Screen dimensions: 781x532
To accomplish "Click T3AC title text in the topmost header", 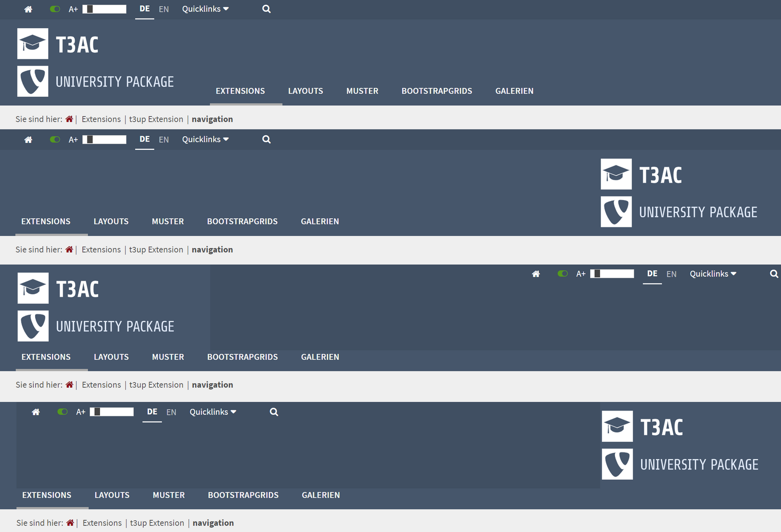I will (x=77, y=45).
